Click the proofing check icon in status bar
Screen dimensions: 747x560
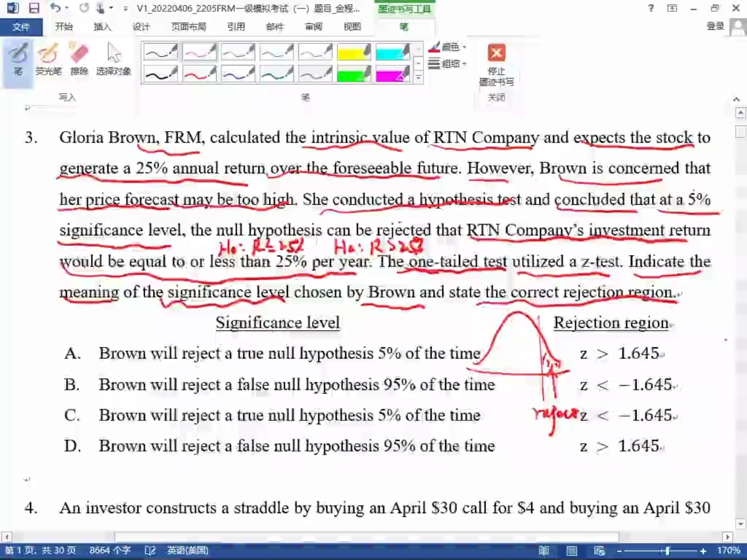point(150,551)
